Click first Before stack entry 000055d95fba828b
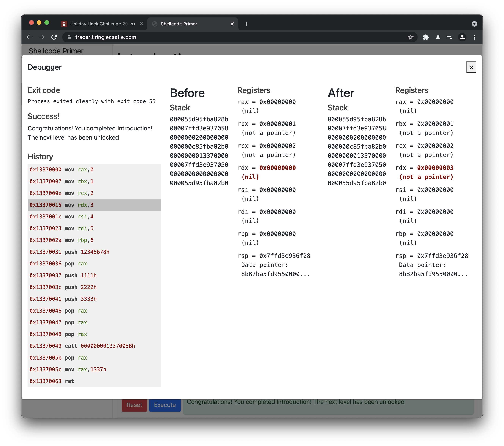 click(x=199, y=119)
